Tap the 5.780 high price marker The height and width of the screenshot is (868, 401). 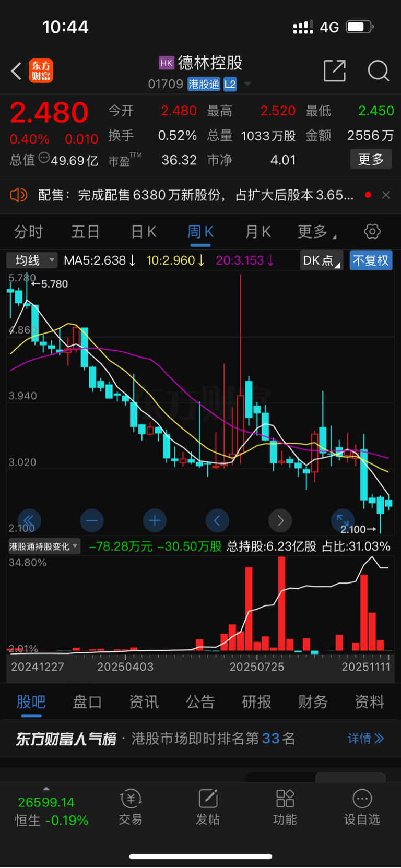[x=51, y=284]
